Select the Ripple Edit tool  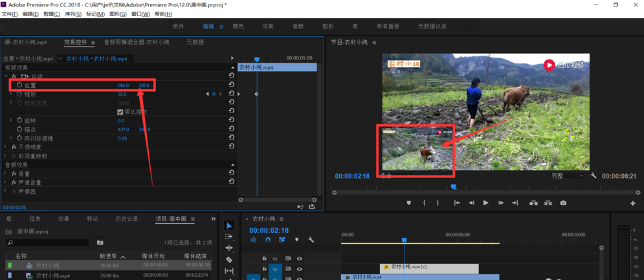coord(229,248)
